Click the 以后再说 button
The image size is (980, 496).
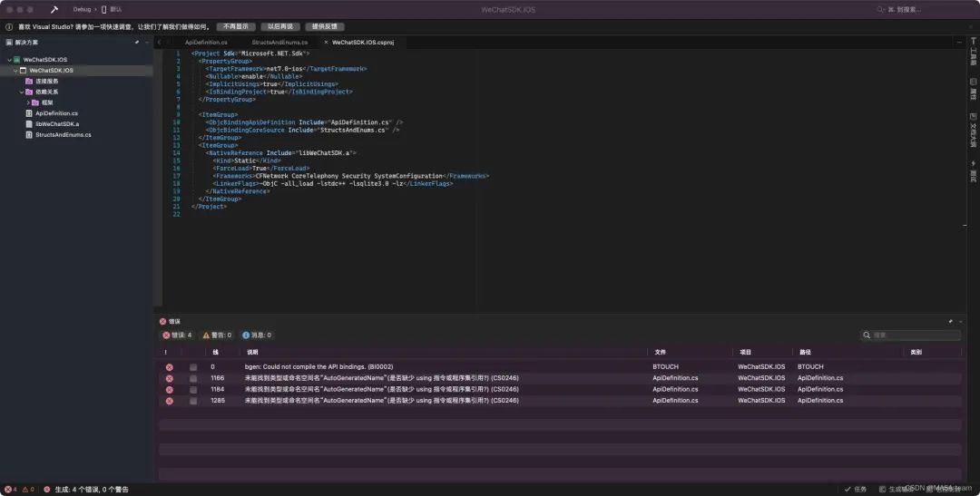click(x=280, y=27)
